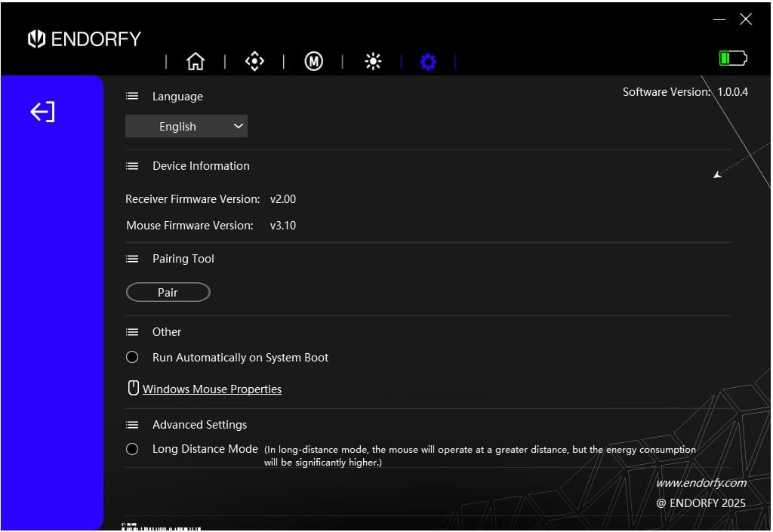Click the back exit arrow icon
The width and height of the screenshot is (773, 532).
42,112
